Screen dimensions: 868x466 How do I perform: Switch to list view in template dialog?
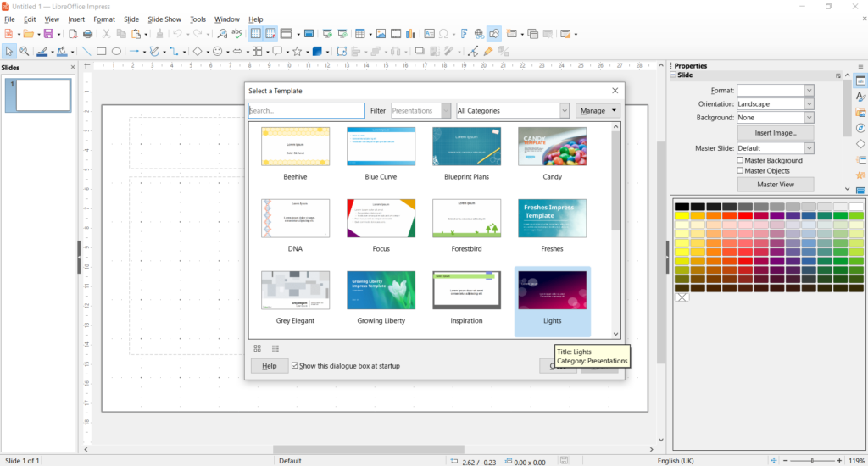(275, 348)
